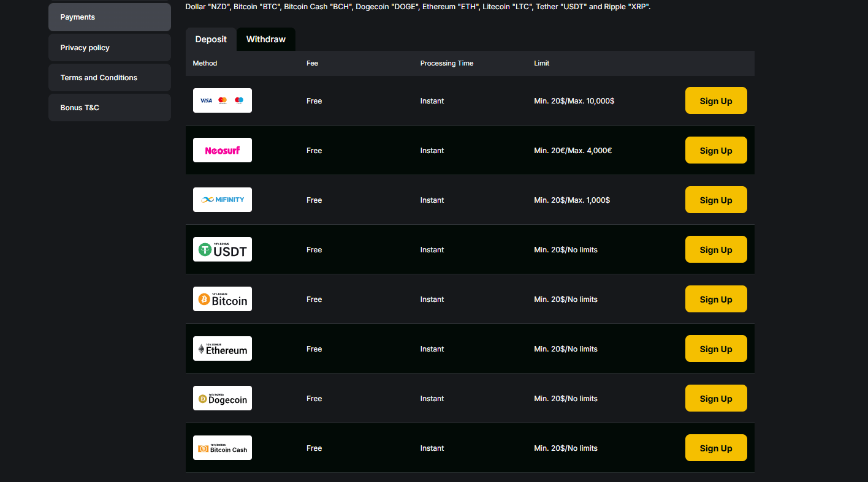Click Instant in the Neosurf row
Screen dimensions: 868x482
coord(432,151)
